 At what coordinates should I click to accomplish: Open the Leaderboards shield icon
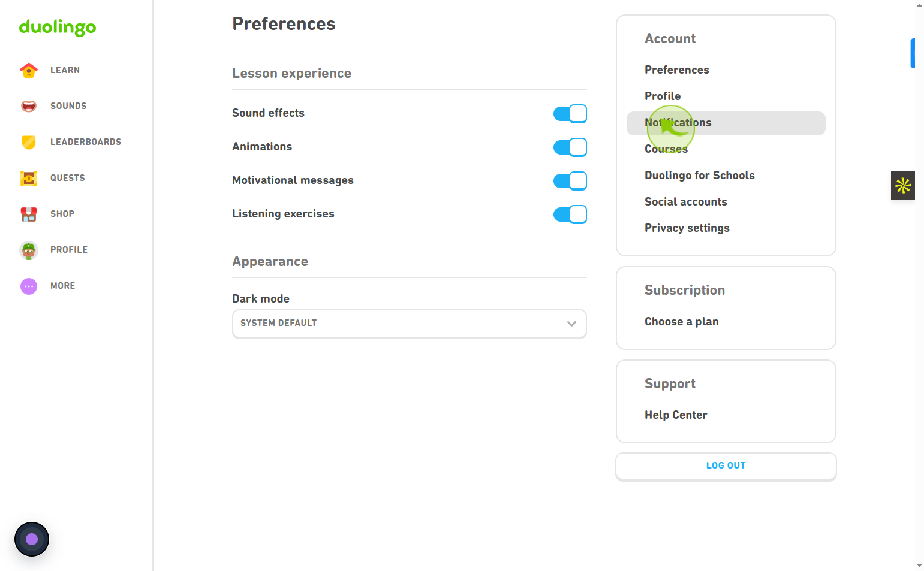click(x=29, y=142)
